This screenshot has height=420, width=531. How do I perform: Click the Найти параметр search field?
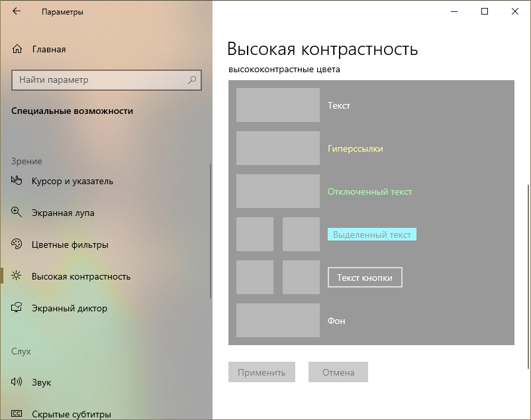99,80
